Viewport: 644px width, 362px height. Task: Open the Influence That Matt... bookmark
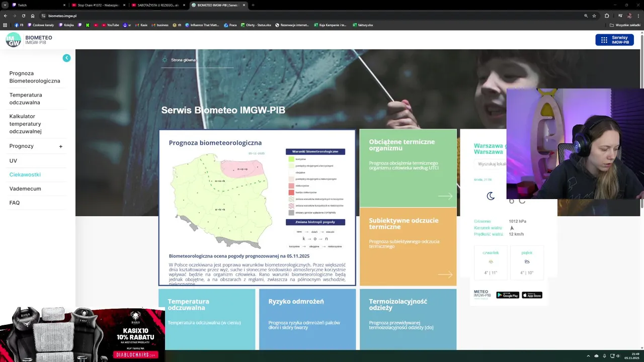tap(202, 25)
